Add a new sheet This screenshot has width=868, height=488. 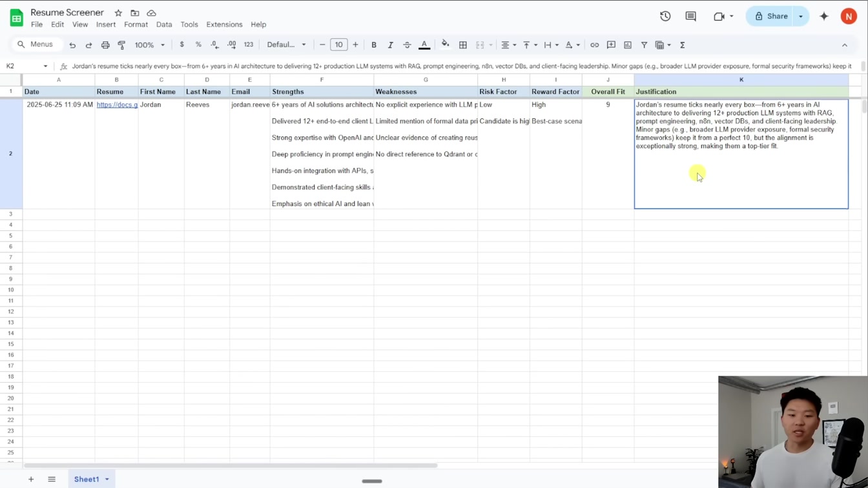click(x=31, y=479)
